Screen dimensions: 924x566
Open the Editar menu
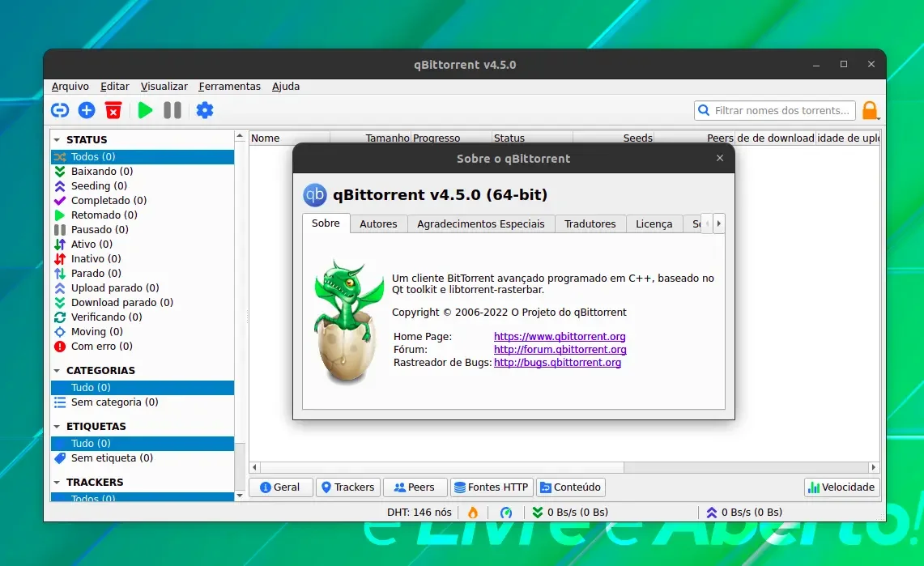(x=115, y=87)
